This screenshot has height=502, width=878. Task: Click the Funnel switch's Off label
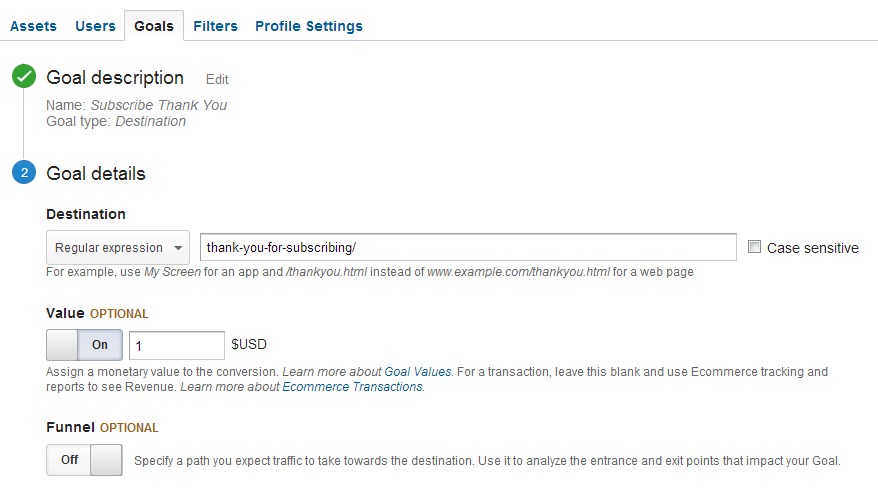(69, 459)
